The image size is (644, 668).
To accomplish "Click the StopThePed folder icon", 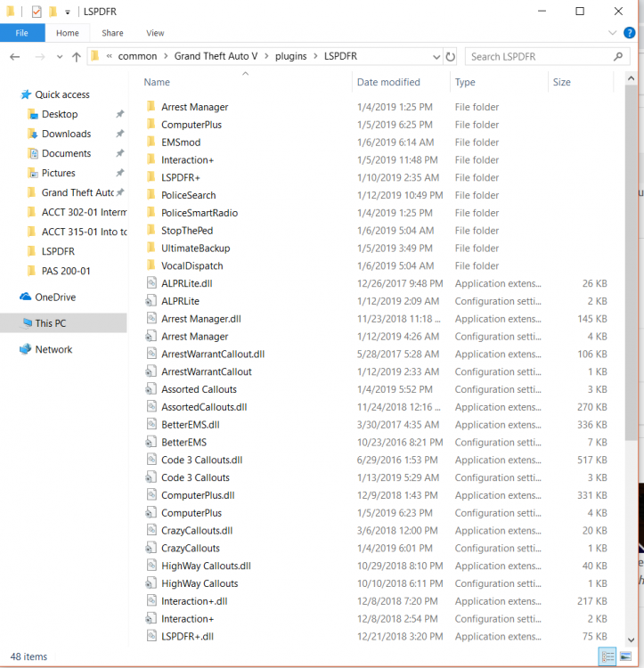I will point(151,230).
